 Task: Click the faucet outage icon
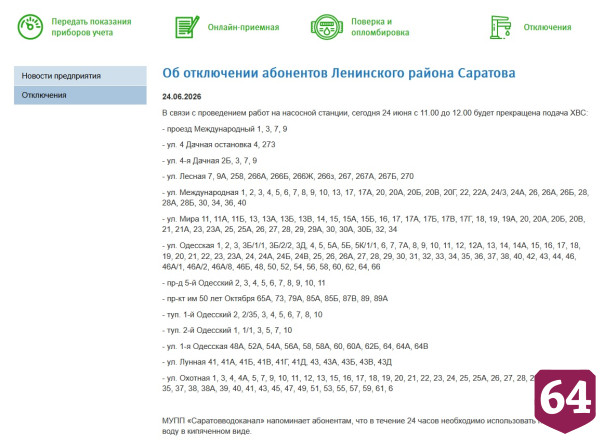pyautogui.click(x=500, y=27)
